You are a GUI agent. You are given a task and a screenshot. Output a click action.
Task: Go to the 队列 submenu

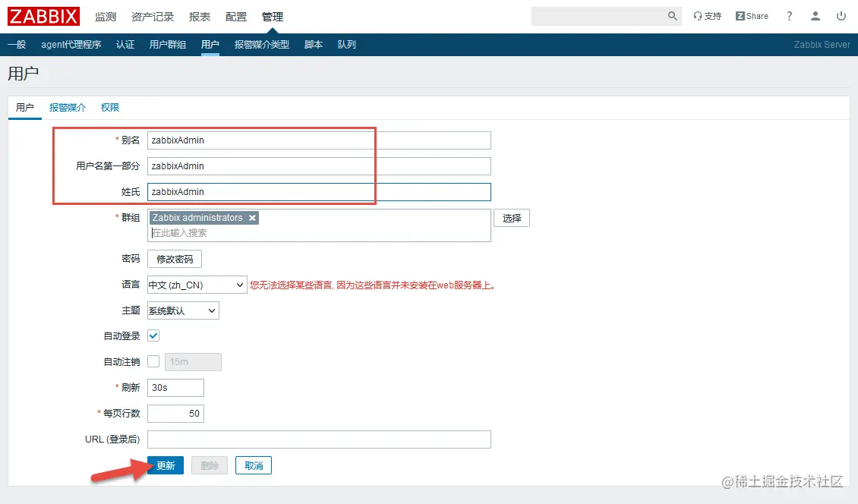click(x=347, y=44)
